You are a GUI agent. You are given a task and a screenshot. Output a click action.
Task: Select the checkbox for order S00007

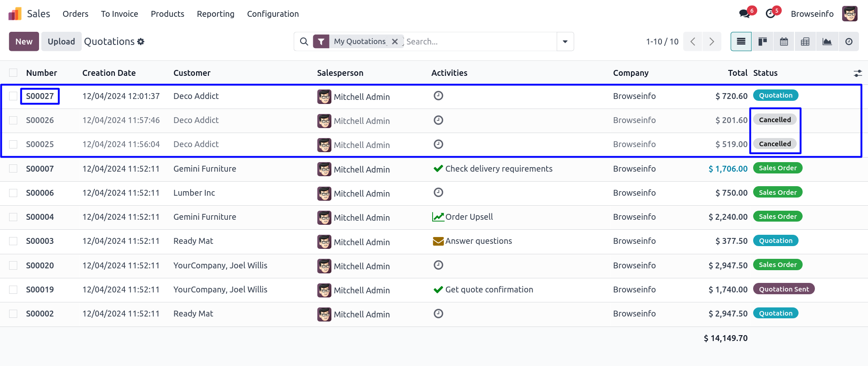click(x=13, y=168)
